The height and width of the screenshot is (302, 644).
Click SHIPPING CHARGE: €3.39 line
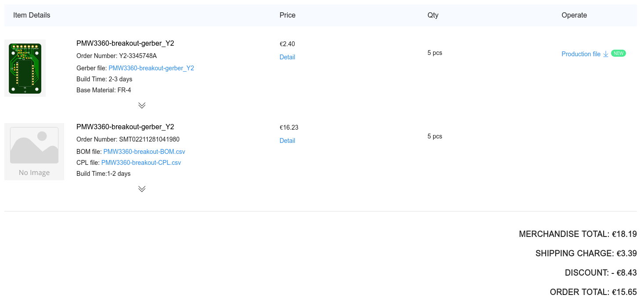click(586, 253)
